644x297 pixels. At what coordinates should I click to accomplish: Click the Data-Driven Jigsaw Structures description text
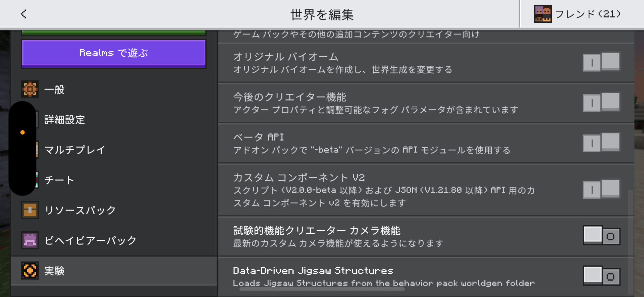[x=383, y=284]
